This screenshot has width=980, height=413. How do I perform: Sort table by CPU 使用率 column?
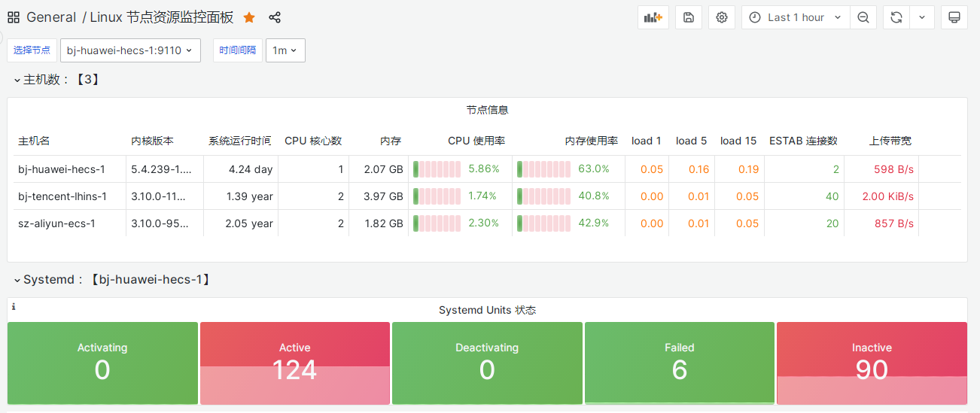pyautogui.click(x=476, y=141)
